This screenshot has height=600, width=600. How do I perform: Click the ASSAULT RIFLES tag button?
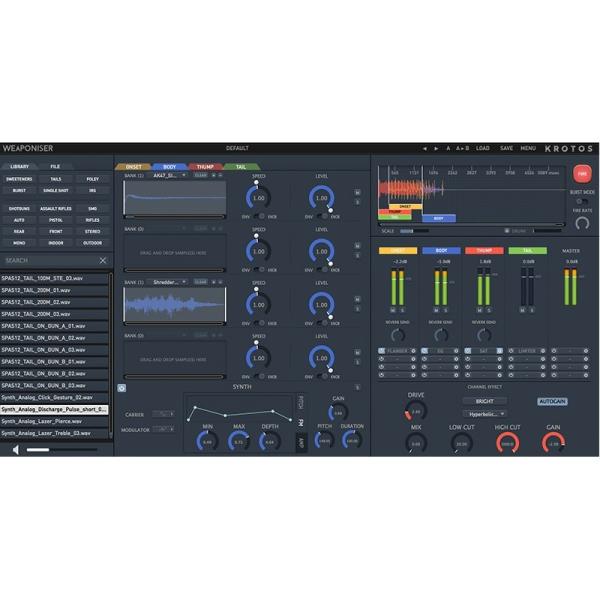56,208
